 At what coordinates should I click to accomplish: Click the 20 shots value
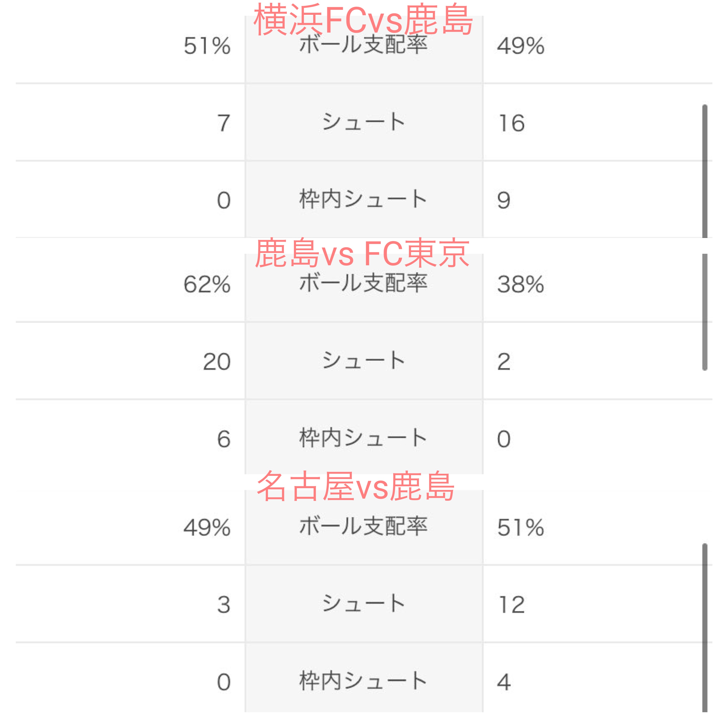click(x=217, y=362)
